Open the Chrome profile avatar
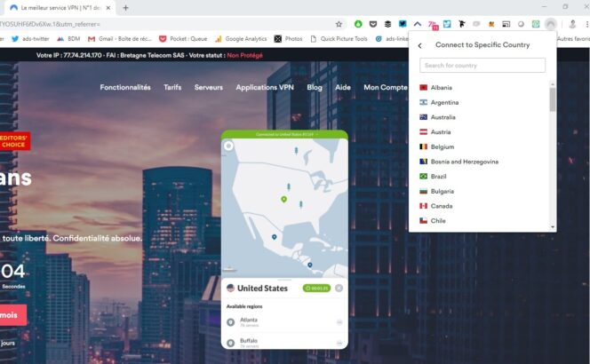The image size is (590, 364). coord(572,24)
